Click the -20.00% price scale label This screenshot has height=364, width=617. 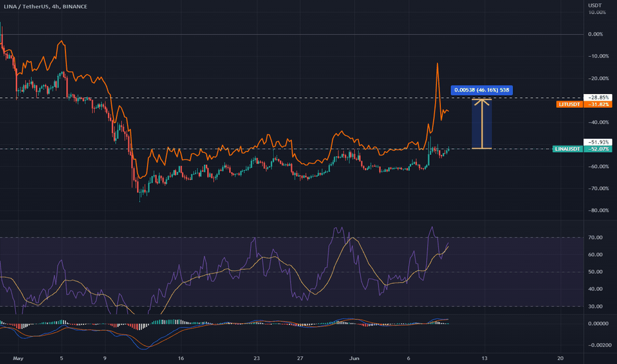click(x=598, y=78)
